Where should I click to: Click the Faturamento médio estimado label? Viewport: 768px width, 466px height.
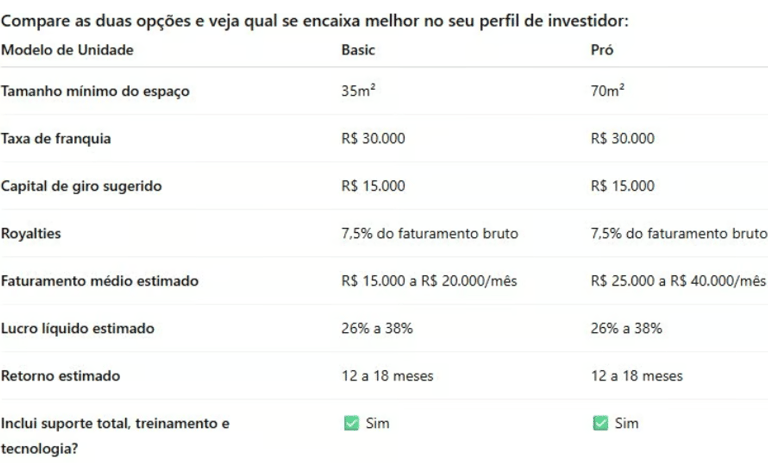pos(99,281)
